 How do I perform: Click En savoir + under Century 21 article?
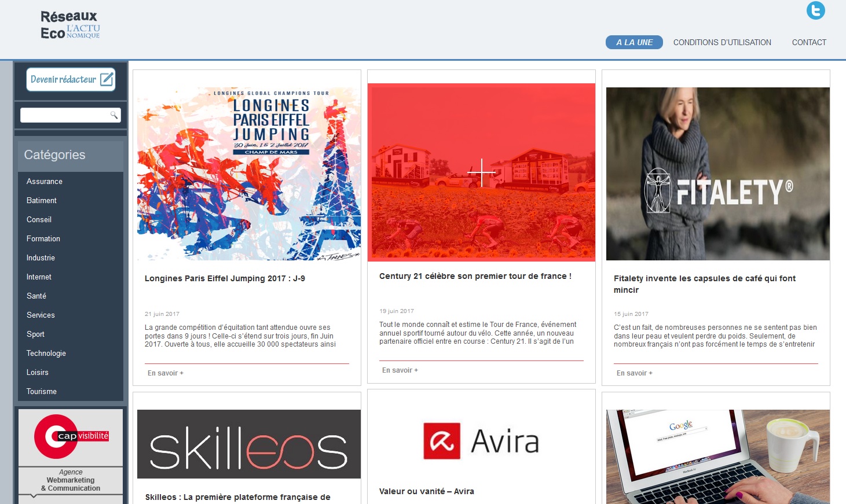pos(400,370)
